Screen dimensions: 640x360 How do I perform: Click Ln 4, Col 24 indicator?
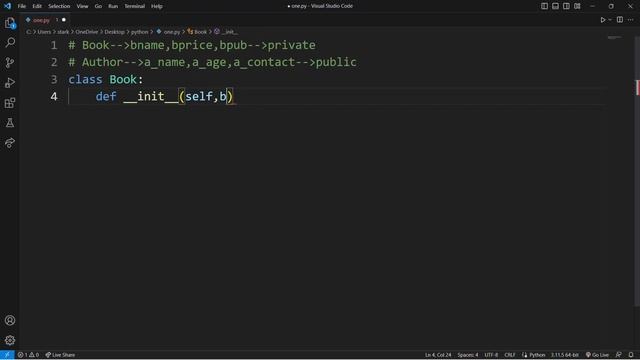pyautogui.click(x=438, y=355)
